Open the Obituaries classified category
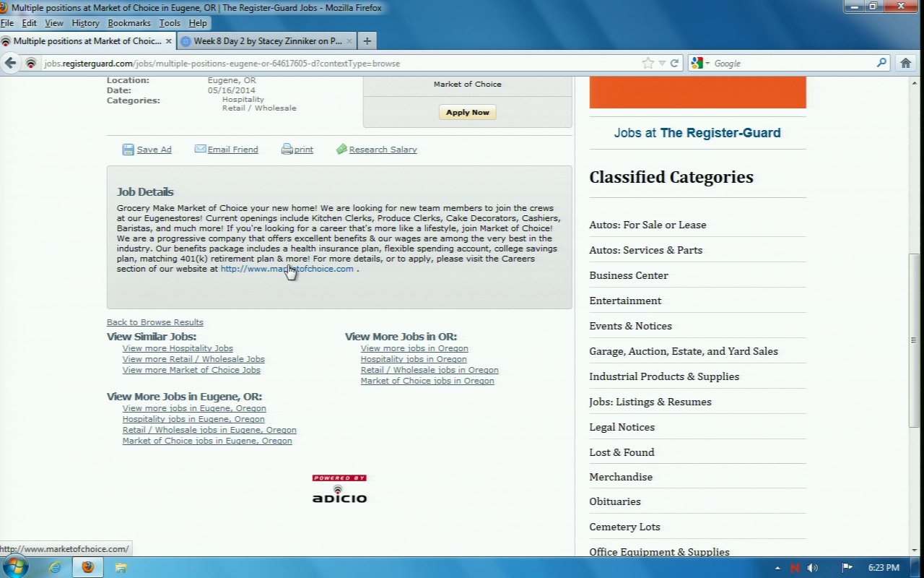 (x=614, y=501)
